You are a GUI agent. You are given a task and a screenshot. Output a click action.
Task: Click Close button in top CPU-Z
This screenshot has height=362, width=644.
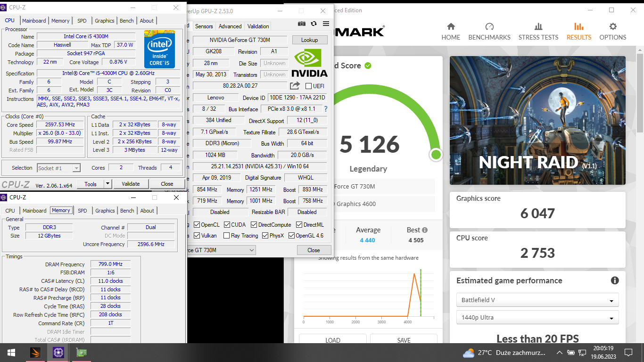(x=167, y=184)
